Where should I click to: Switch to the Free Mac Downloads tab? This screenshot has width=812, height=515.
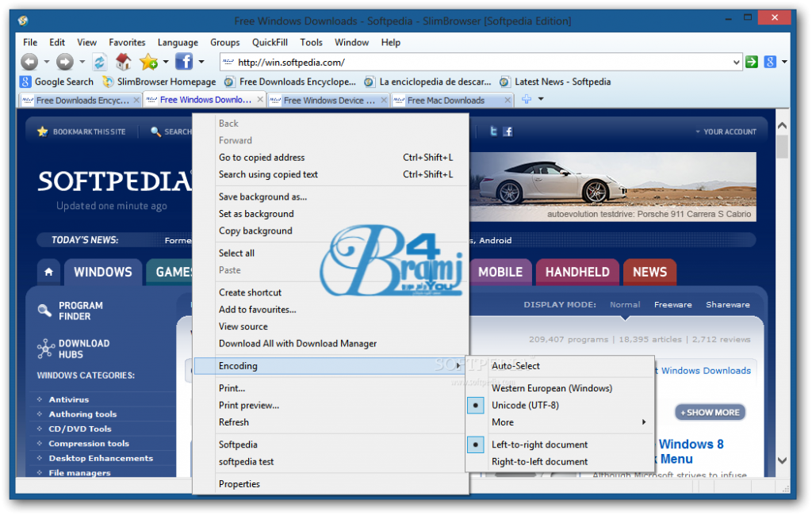pyautogui.click(x=444, y=101)
